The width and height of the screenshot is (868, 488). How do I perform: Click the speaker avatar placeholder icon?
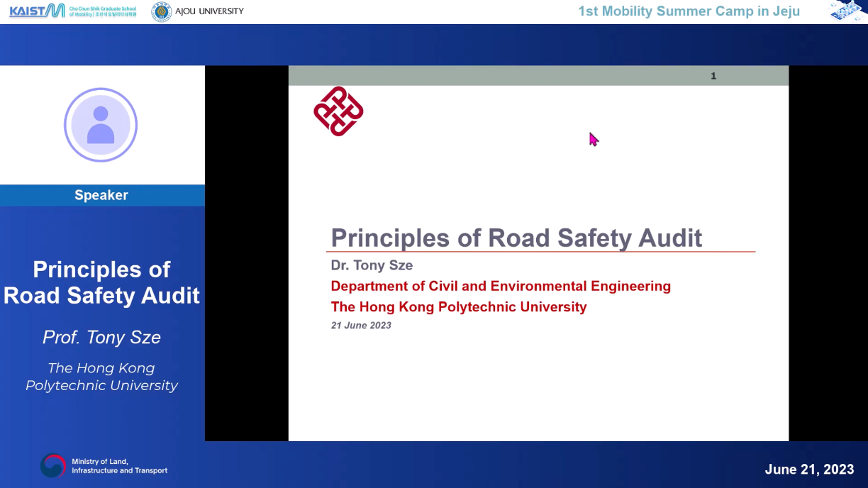pos(101,125)
